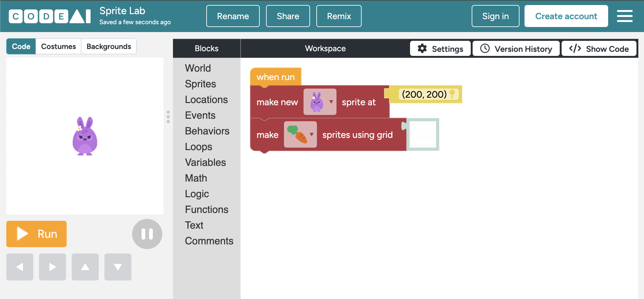The width and height of the screenshot is (644, 299).
Task: Open workspace Settings
Action: [x=440, y=49]
